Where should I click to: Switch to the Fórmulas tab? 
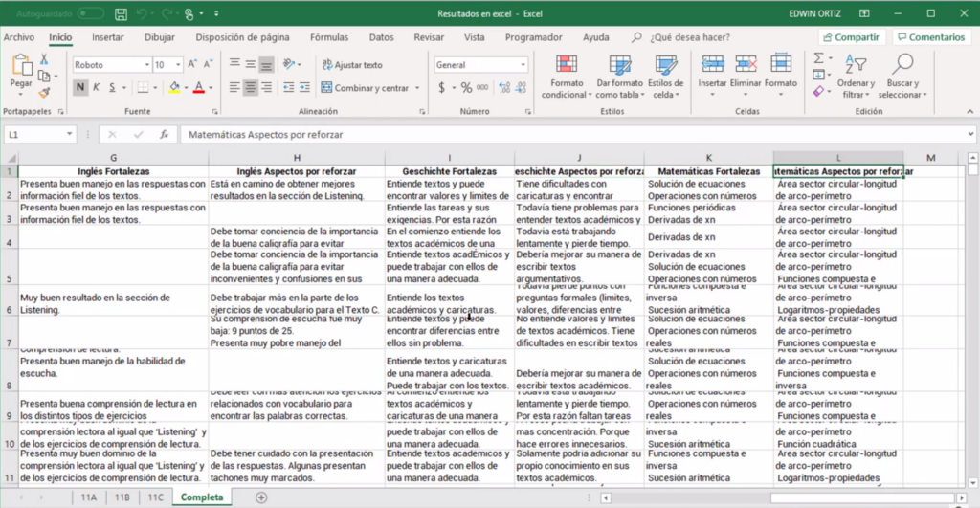[x=329, y=37]
